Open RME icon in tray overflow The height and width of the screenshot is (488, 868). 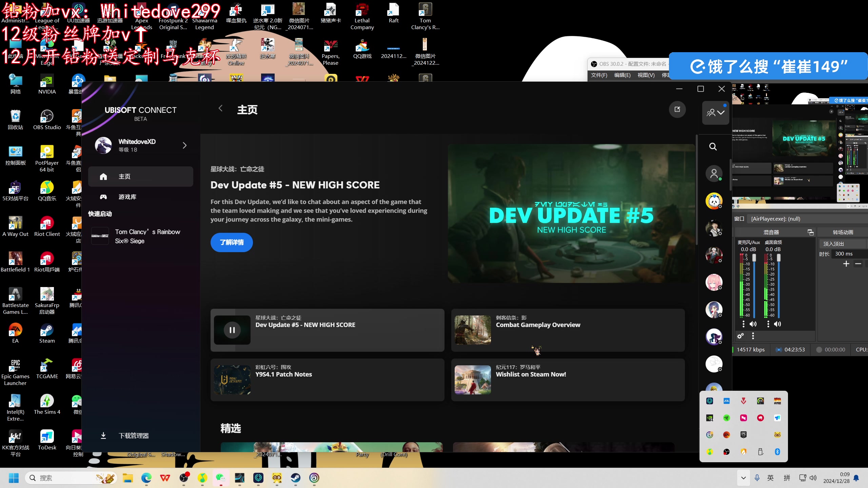(777, 401)
